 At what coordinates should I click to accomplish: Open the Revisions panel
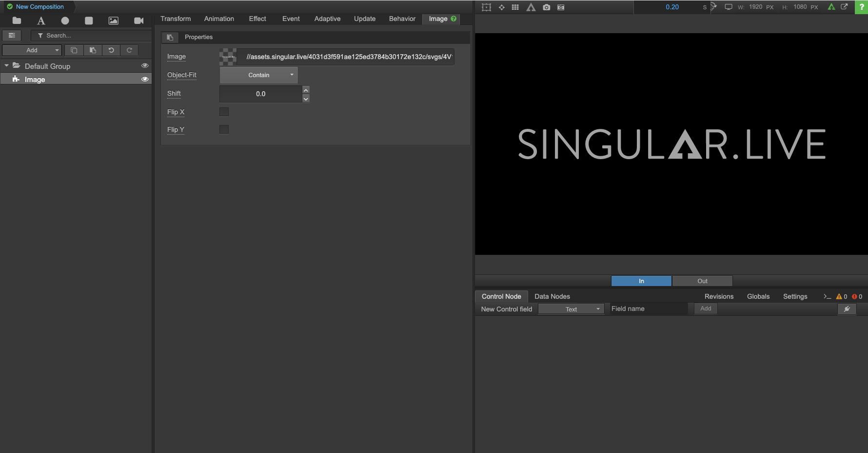click(719, 296)
